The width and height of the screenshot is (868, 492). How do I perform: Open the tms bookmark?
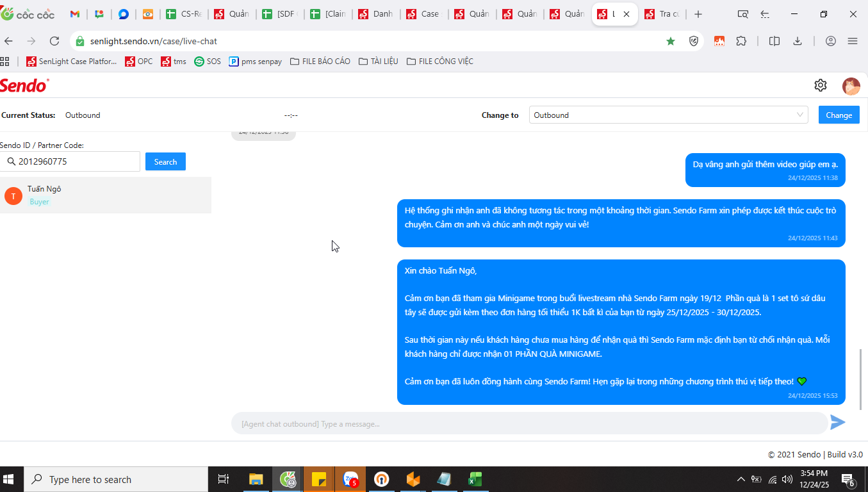click(173, 61)
